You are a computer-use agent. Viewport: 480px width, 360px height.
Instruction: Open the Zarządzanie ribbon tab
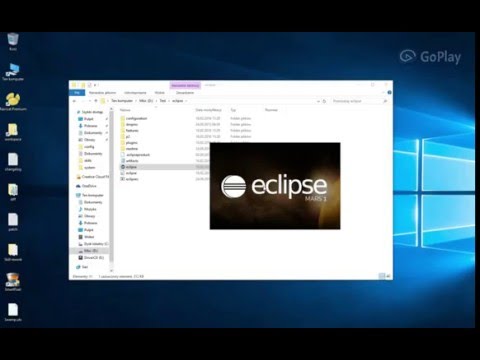[185, 93]
